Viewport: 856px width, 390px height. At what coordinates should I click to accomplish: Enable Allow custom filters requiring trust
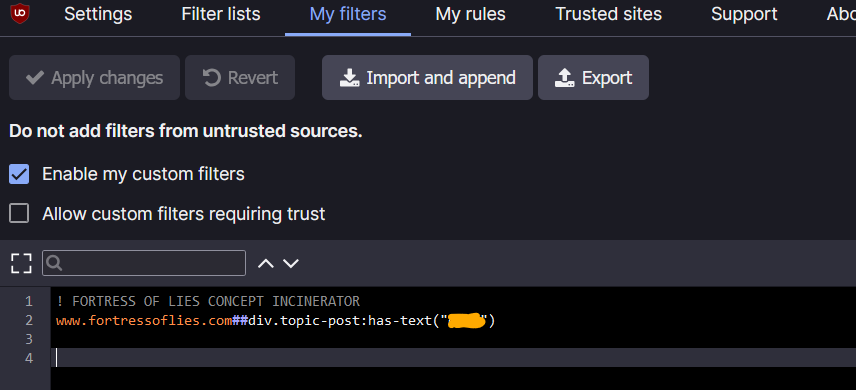(19, 214)
